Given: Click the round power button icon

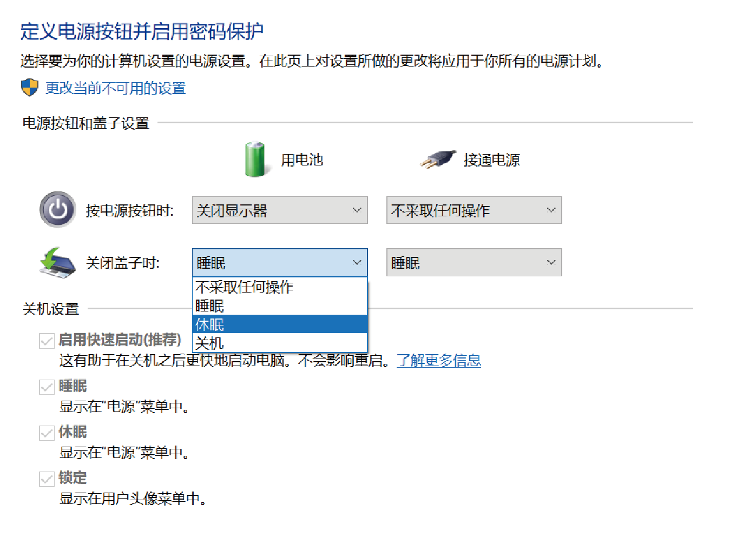Looking at the screenshot, I should 58,210.
